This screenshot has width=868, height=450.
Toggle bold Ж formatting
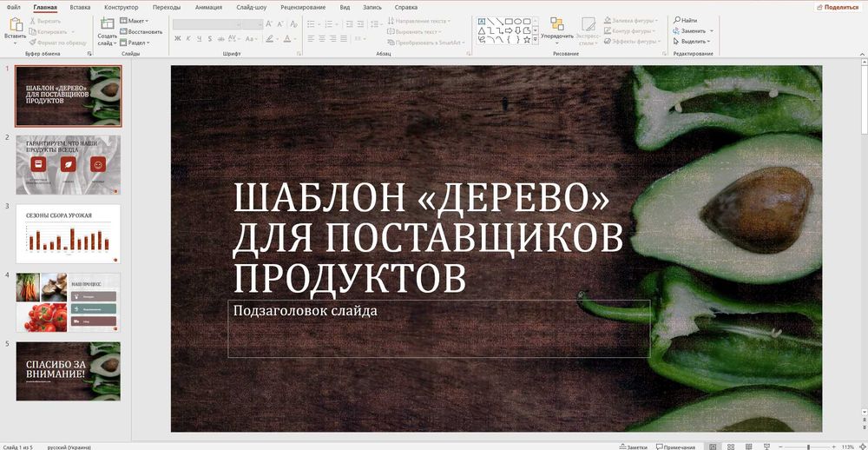[177, 39]
